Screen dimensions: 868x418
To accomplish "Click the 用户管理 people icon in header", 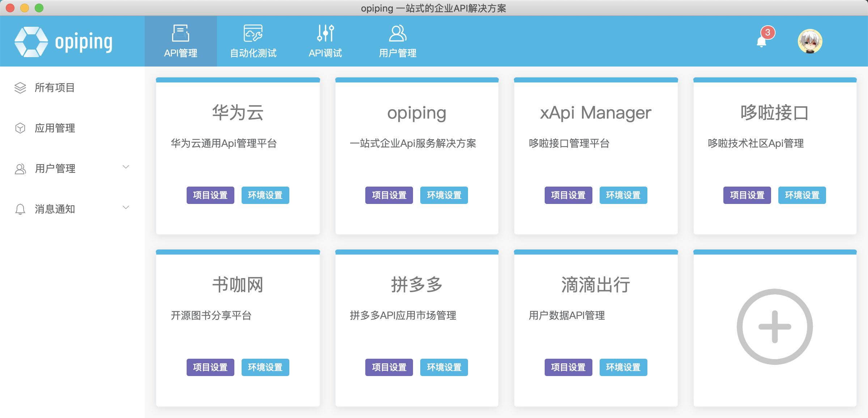I will (397, 33).
